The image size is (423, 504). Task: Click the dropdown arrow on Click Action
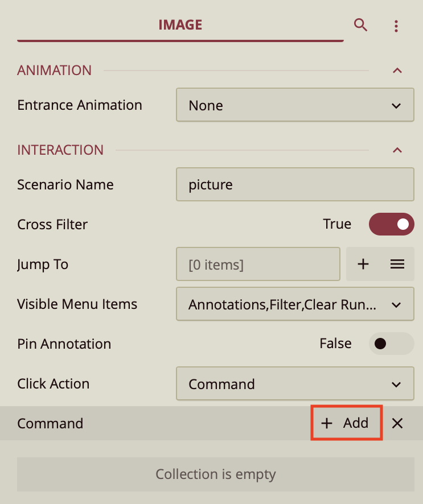pyautogui.click(x=397, y=384)
